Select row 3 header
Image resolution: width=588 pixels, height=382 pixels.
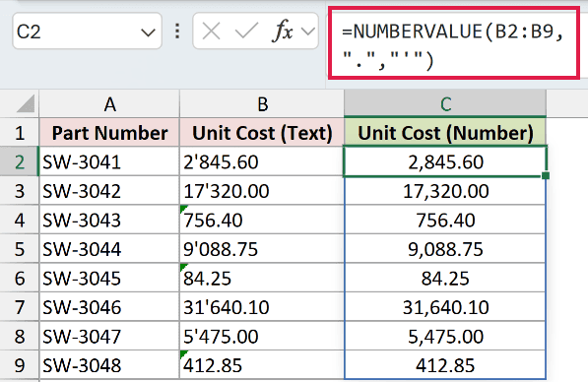20,191
